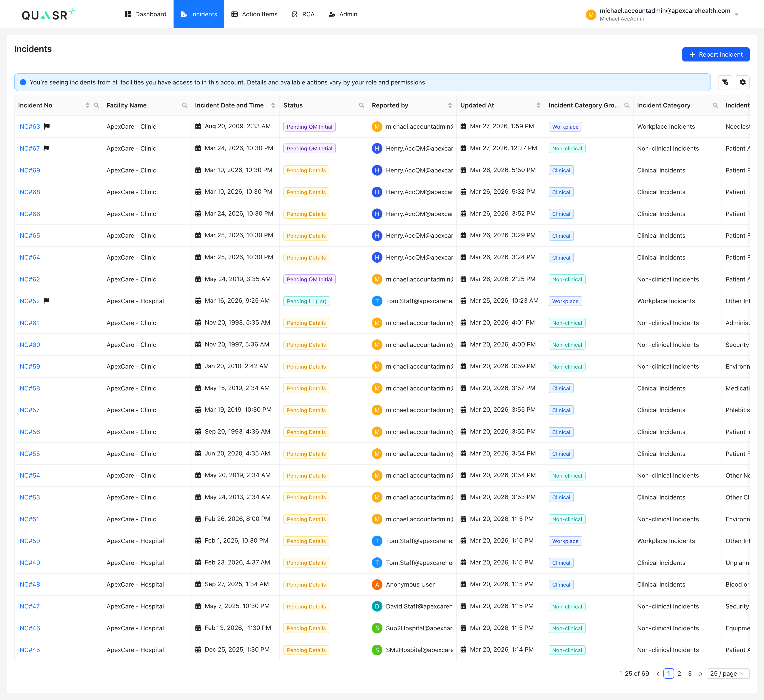Go to next page with right chevron
Viewport: 764px width, 700px height.
(700, 673)
